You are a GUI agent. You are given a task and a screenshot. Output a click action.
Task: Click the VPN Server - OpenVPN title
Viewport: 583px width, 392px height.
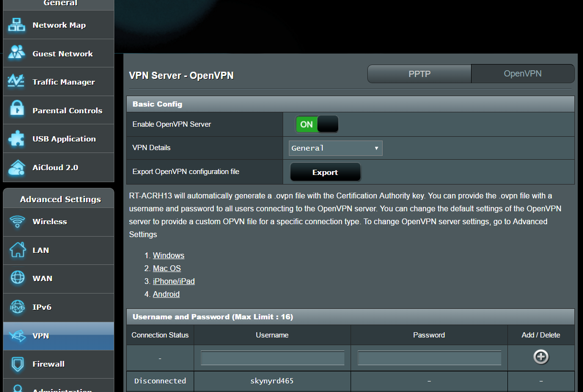tap(181, 76)
